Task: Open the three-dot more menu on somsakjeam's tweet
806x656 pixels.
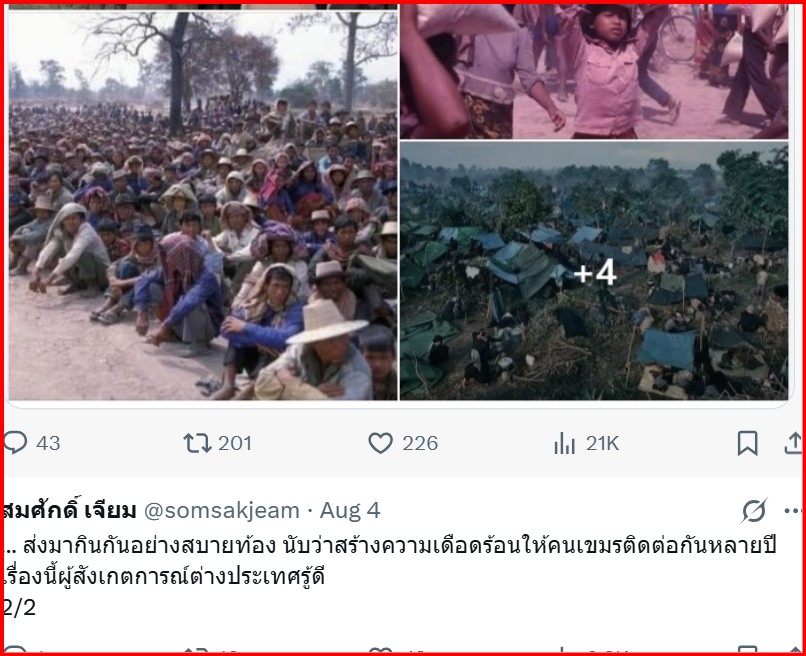Action: coord(793,511)
